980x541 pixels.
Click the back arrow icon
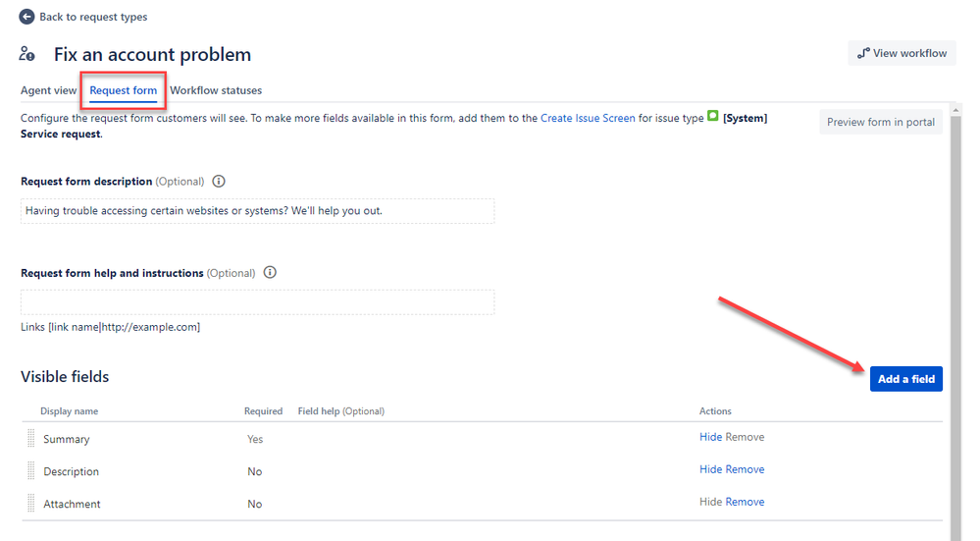click(x=26, y=17)
